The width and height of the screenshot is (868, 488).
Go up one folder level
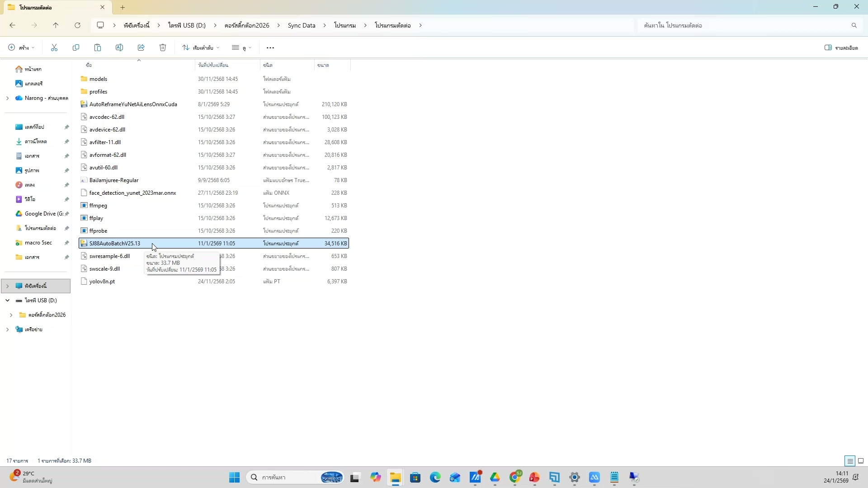(x=56, y=25)
